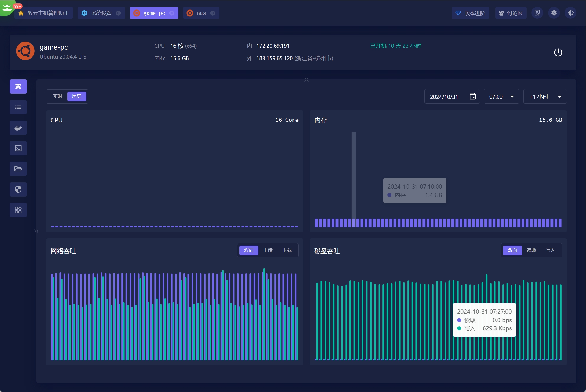Open the security shield sidebar icon
The height and width of the screenshot is (392, 586).
(x=18, y=189)
